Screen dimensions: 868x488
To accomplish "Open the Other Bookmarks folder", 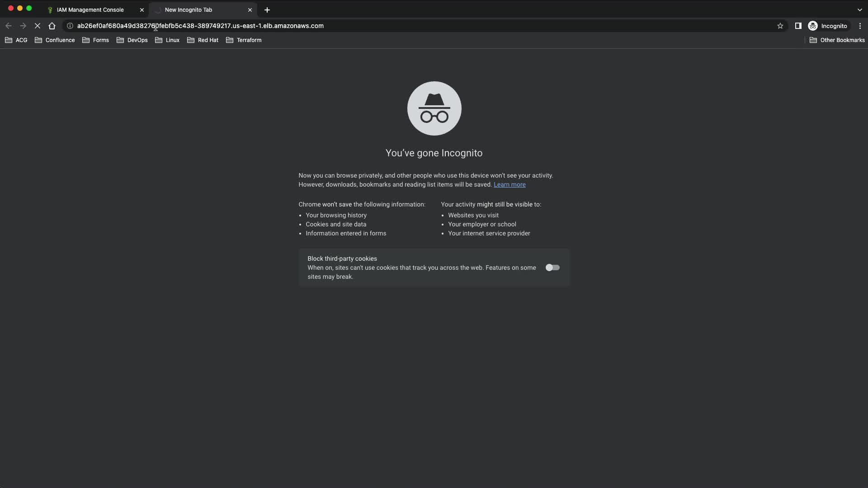I will (837, 40).
